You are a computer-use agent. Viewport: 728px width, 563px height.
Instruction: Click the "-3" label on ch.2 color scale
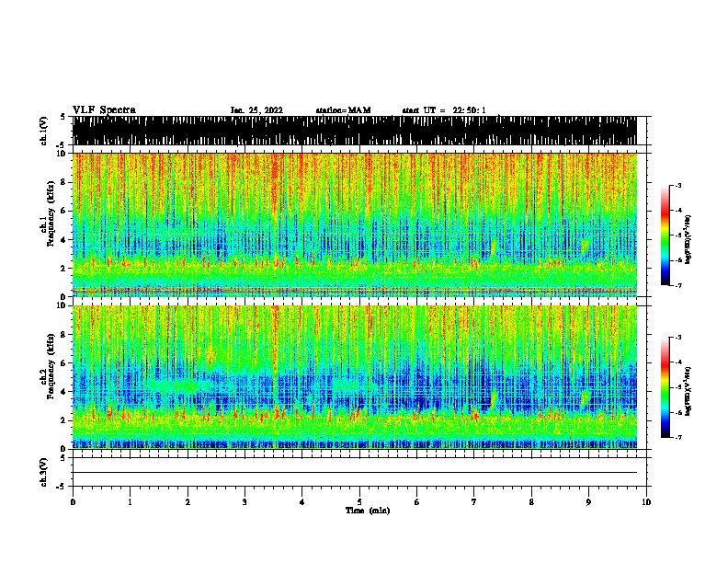click(678, 338)
